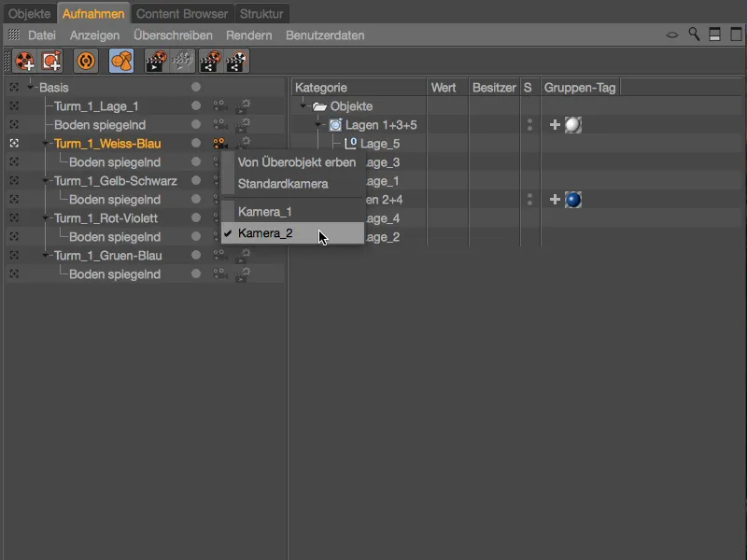Switch to the Objekte tab
Viewport: 747px width, 560px height.
(x=30, y=14)
